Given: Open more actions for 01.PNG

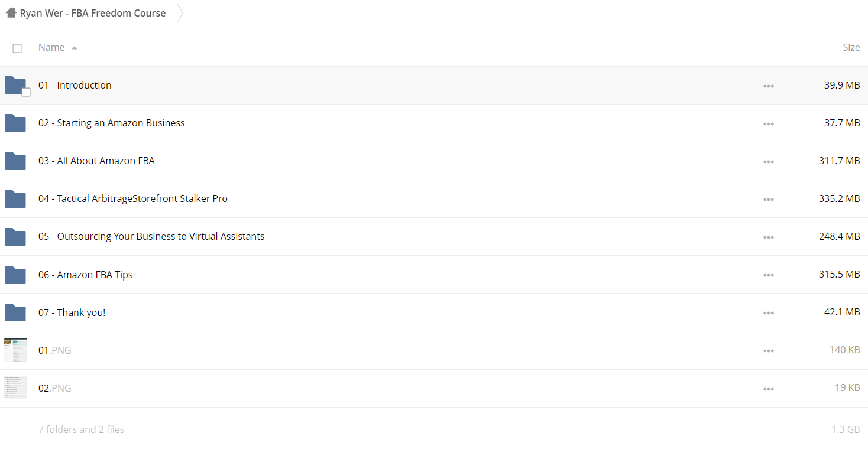Looking at the screenshot, I should point(769,351).
